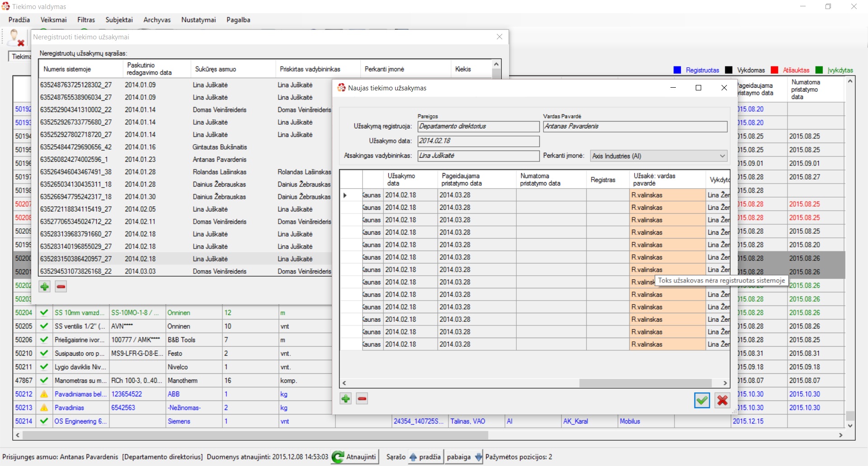Click the Pareigos field with Departamento direktorius
This screenshot has height=466, width=868.
coord(478,127)
